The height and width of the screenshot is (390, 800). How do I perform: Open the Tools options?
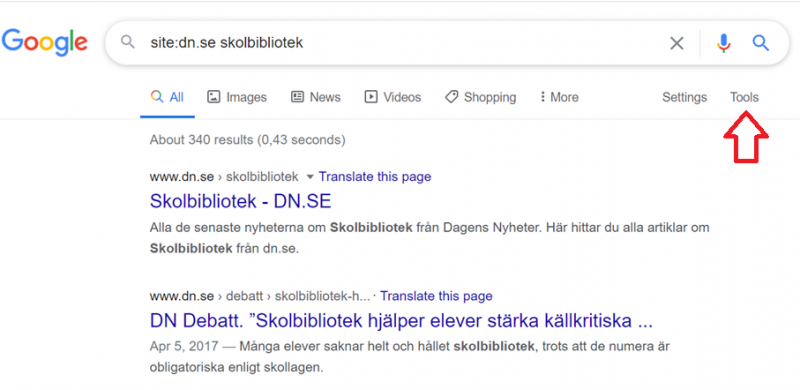click(x=744, y=97)
